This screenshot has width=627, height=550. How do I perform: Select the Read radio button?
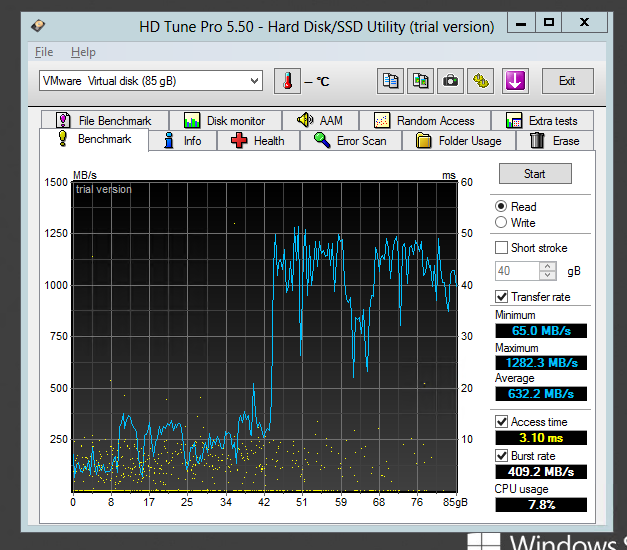[501, 206]
